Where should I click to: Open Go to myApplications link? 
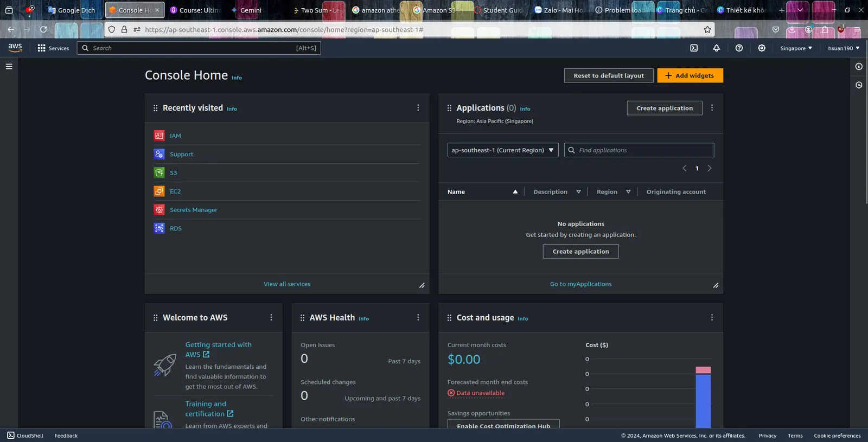(x=580, y=284)
